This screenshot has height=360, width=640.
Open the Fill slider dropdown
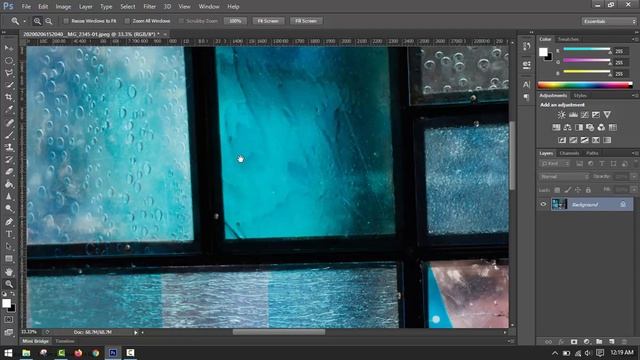click(x=634, y=190)
